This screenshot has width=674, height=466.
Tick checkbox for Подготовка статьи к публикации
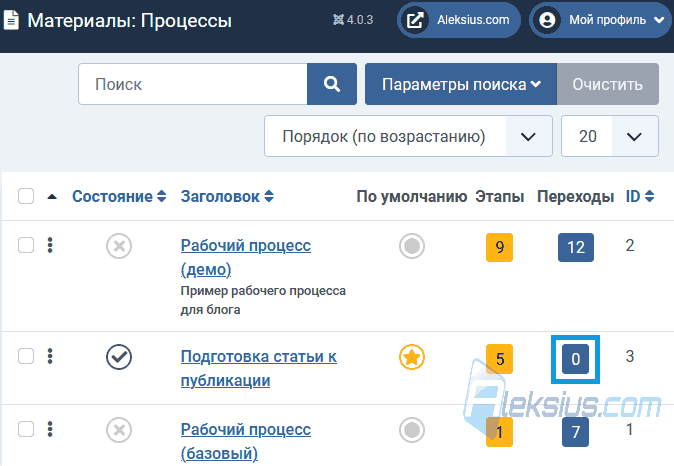coord(26,356)
